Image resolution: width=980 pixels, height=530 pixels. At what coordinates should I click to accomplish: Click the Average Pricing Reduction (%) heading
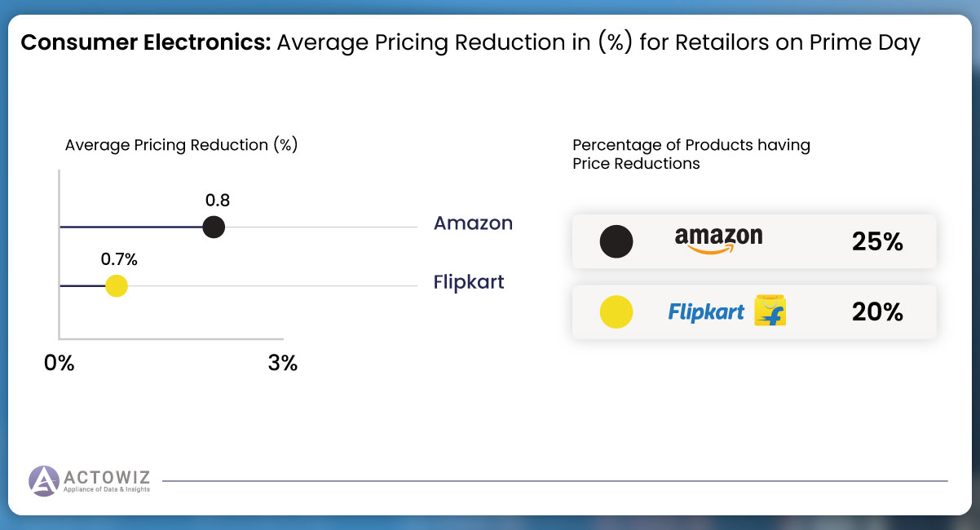pyautogui.click(x=181, y=145)
